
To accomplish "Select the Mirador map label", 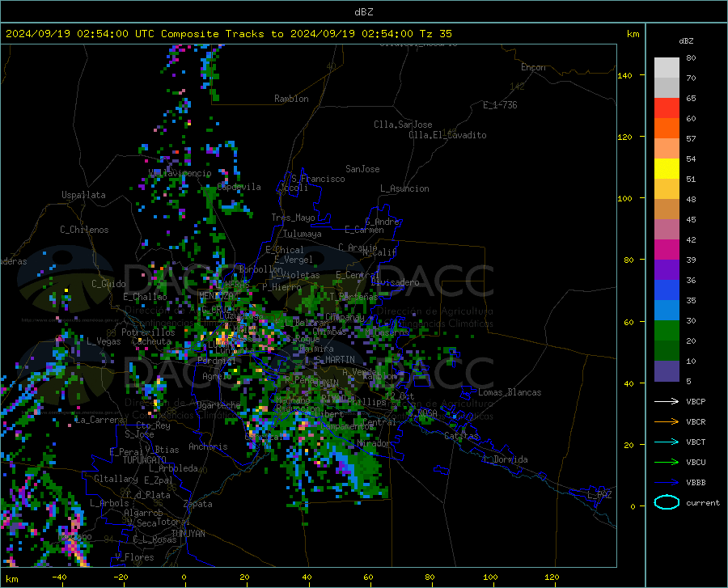I will coord(373,443).
